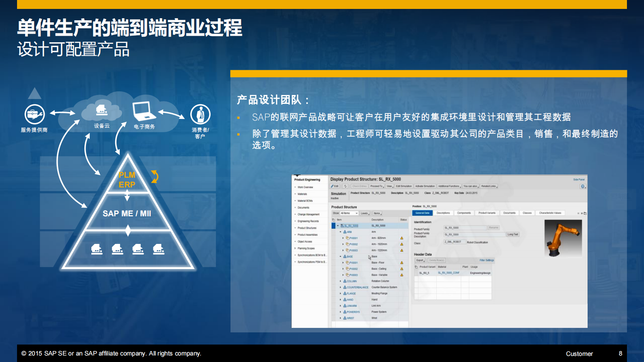Collapse the BASE tree node
Image resolution: width=644 pixels, height=362 pixels.
coord(340,256)
